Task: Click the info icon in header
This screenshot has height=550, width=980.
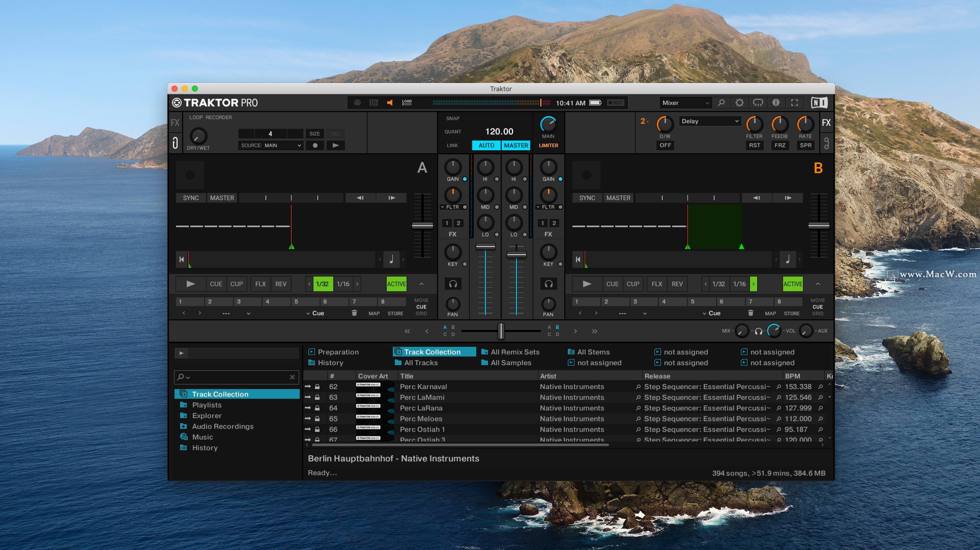Action: [x=776, y=103]
